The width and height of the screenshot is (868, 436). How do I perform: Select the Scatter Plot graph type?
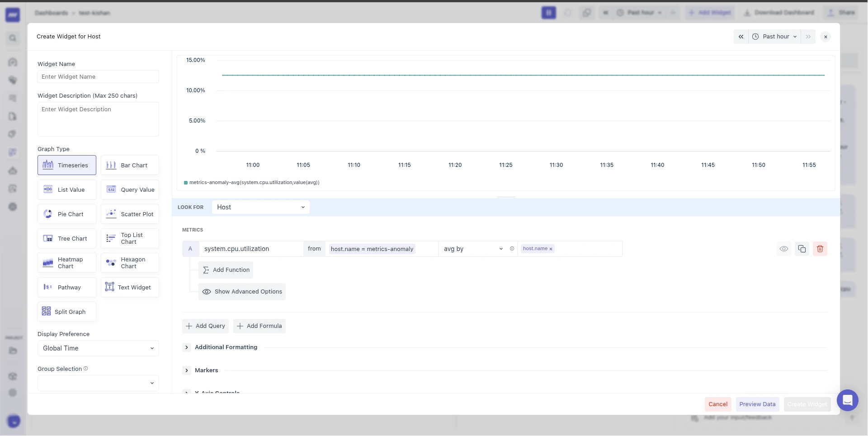[x=130, y=214]
